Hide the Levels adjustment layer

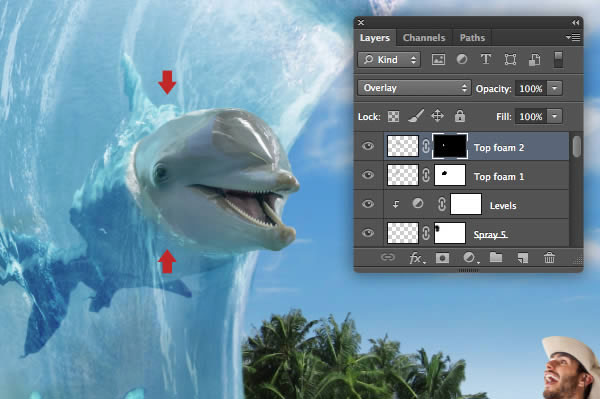pos(368,204)
